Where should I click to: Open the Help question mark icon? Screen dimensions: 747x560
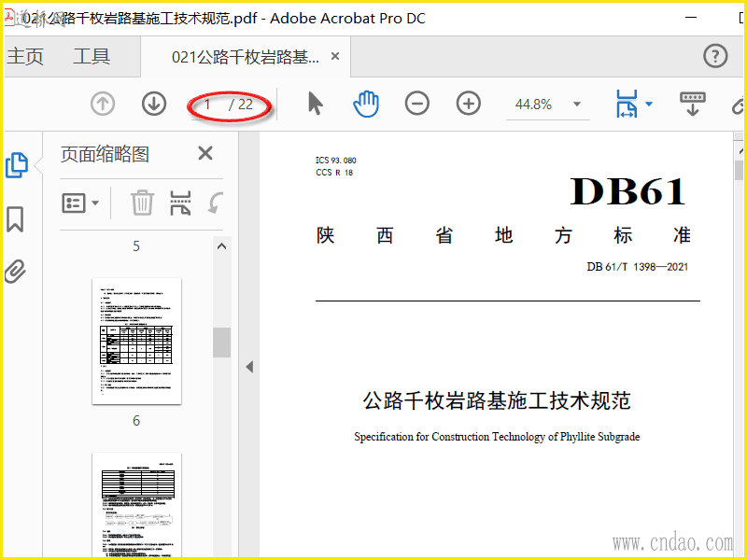click(x=715, y=56)
